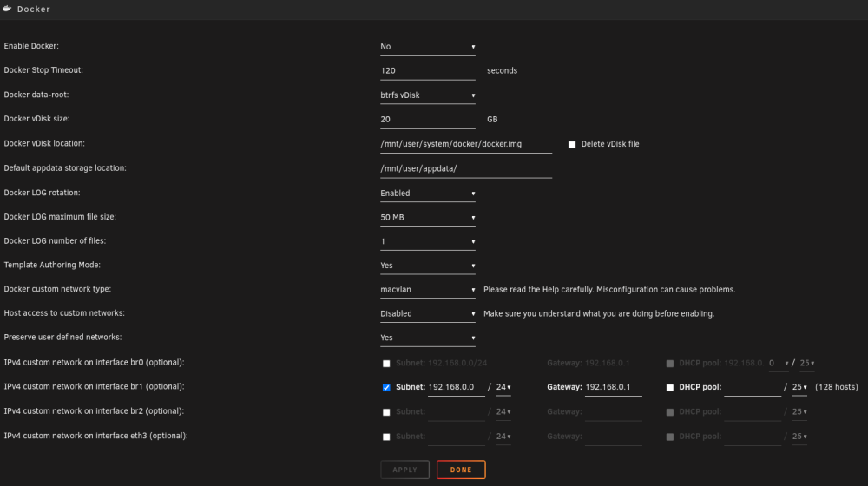Change br1 subnet mask size dropdown
Viewport: 868px width, 486px height.
tap(503, 387)
